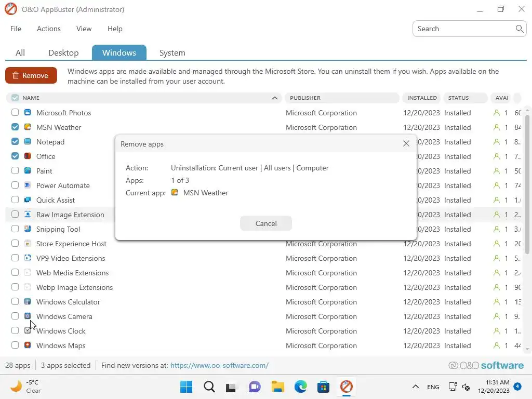Click the vertical scrollbar of app list
This screenshot has height=399, width=532.
(527, 184)
